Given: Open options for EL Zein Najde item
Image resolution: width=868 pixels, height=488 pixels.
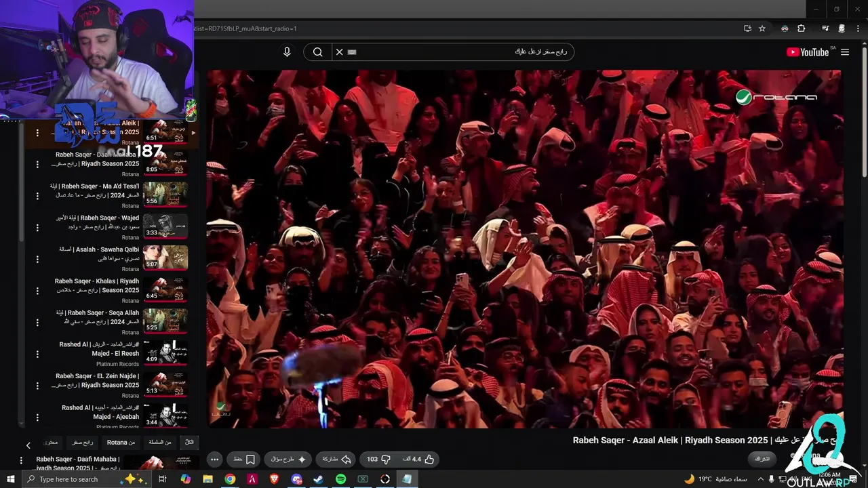Looking at the screenshot, I should pos(37,385).
